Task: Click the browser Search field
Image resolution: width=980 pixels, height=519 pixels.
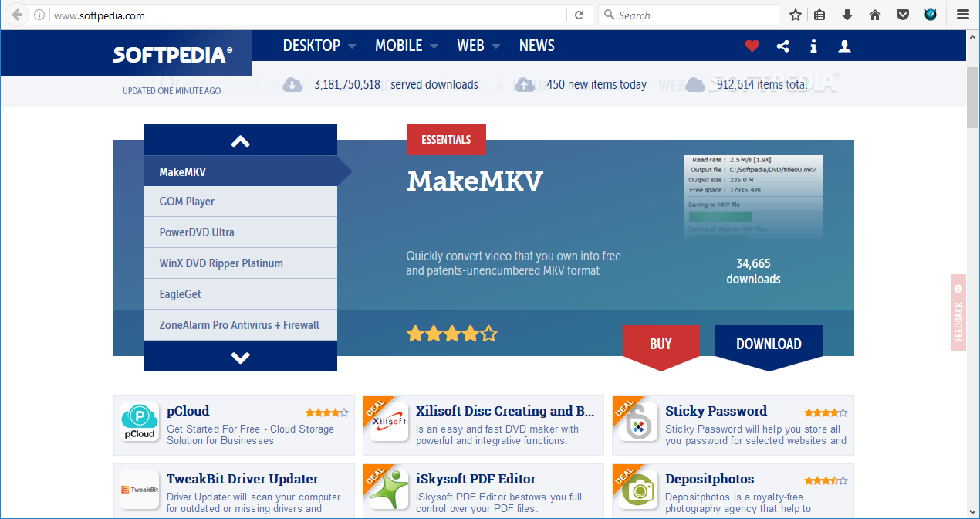Action: [688, 15]
